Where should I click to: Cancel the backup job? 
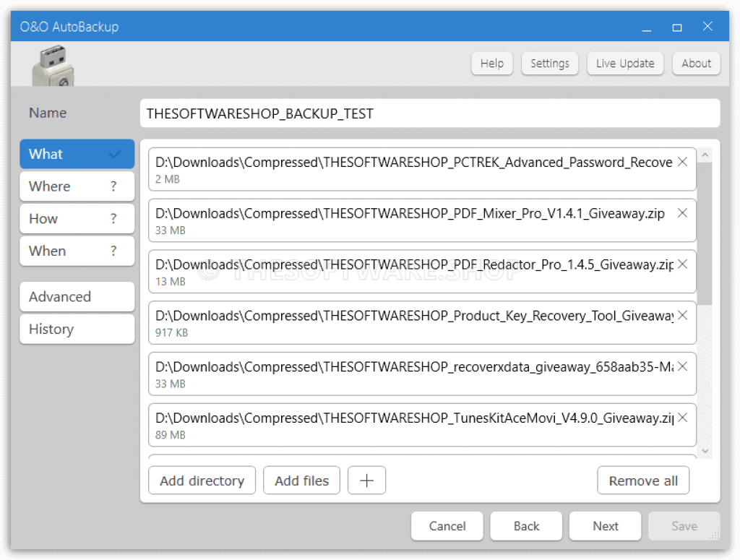point(447,525)
